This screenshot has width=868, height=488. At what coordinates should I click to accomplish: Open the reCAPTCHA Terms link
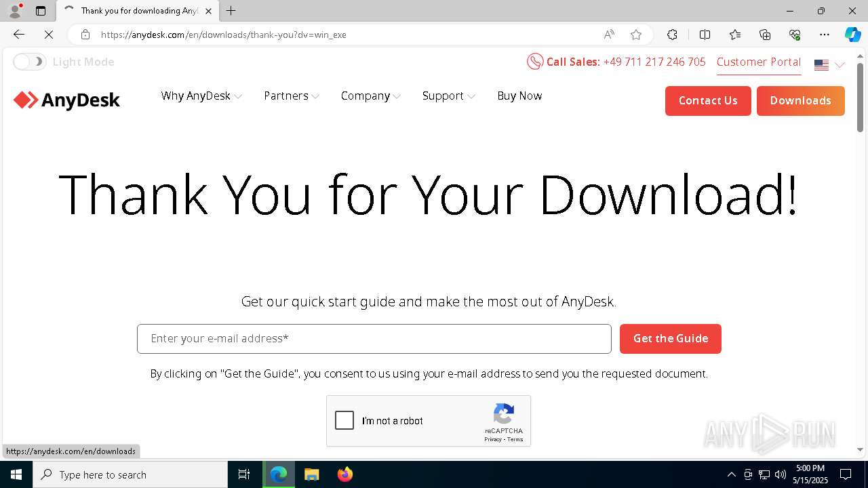tap(515, 440)
